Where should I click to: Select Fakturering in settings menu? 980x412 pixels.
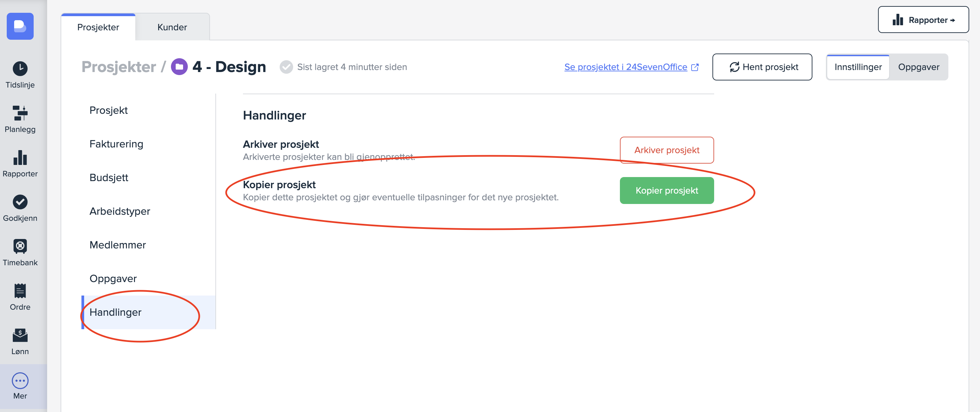pos(116,144)
